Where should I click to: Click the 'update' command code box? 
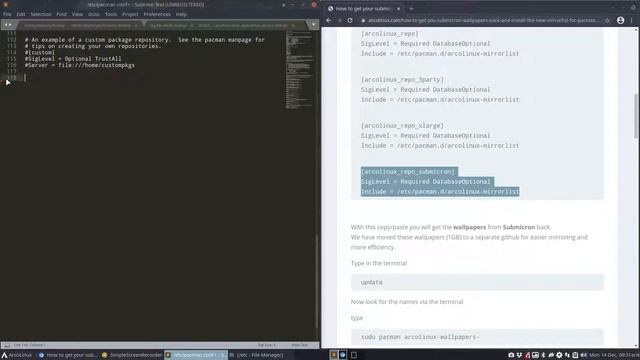click(x=477, y=282)
